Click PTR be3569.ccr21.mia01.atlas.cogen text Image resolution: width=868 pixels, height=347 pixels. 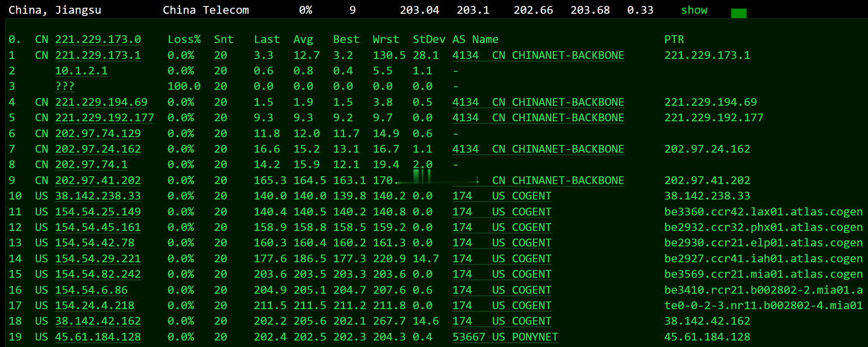tap(763, 274)
